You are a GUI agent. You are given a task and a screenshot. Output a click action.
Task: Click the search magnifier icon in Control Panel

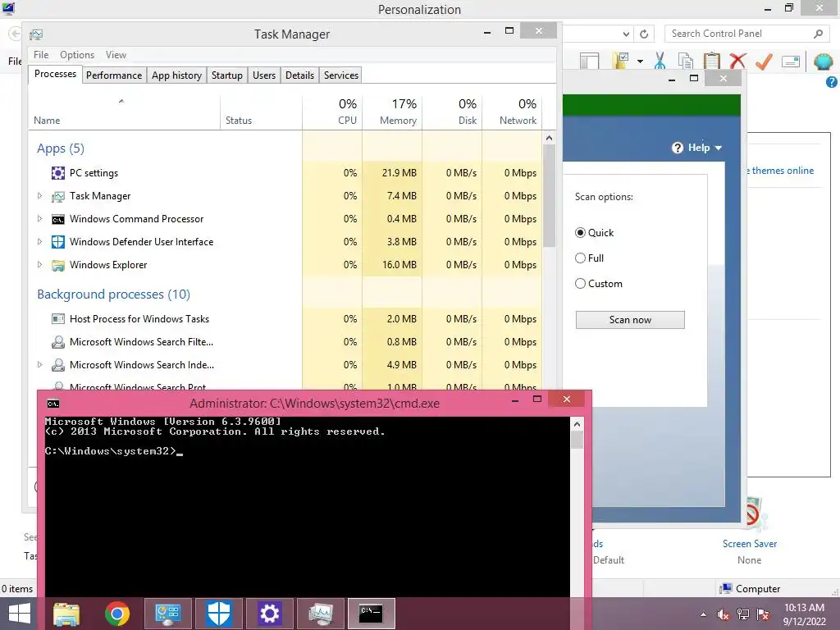(x=818, y=34)
